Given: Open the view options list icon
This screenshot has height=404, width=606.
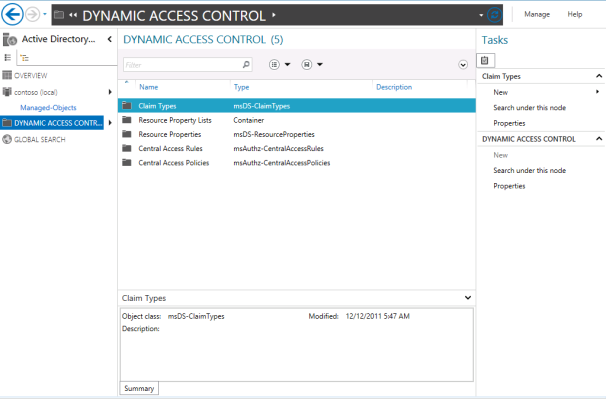Looking at the screenshot, I should (x=274, y=65).
